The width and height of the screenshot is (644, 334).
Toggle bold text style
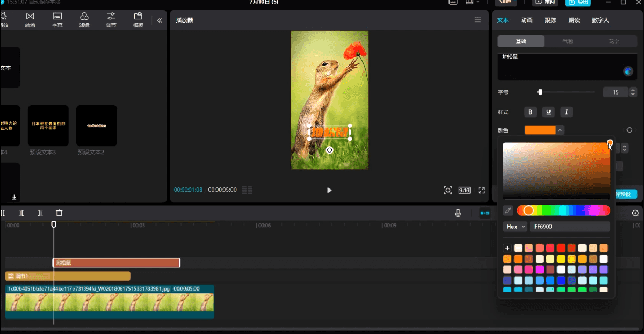(x=530, y=112)
